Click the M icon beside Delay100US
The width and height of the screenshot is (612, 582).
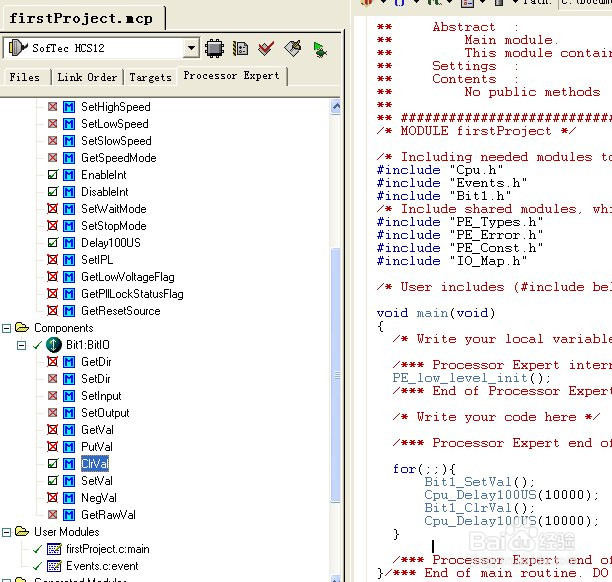pyautogui.click(x=69, y=243)
